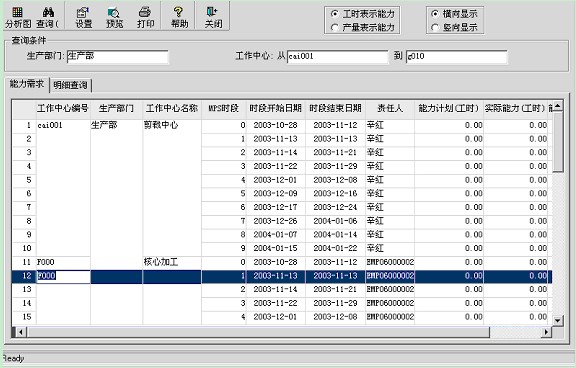Open the 分析图 analysis chart tool

(18, 17)
